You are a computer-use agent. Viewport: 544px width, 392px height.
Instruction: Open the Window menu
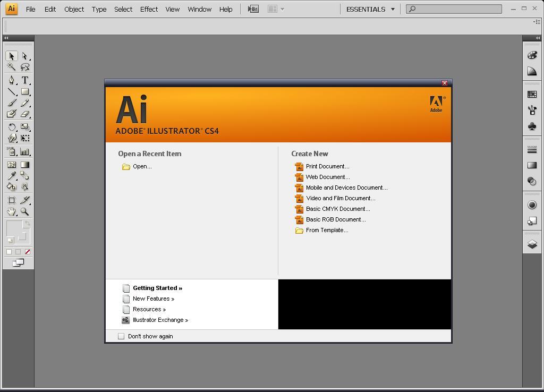click(x=200, y=10)
